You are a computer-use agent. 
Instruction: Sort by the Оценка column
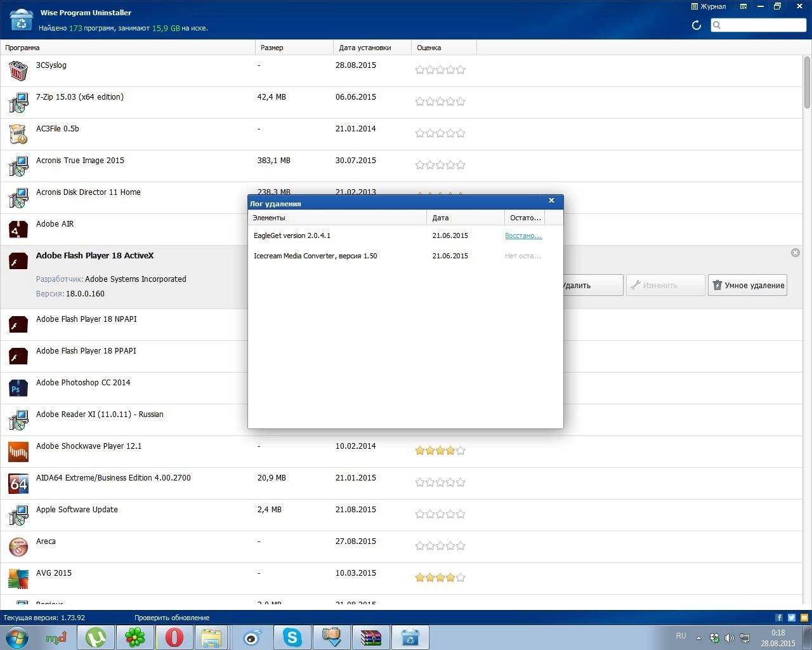(x=444, y=48)
